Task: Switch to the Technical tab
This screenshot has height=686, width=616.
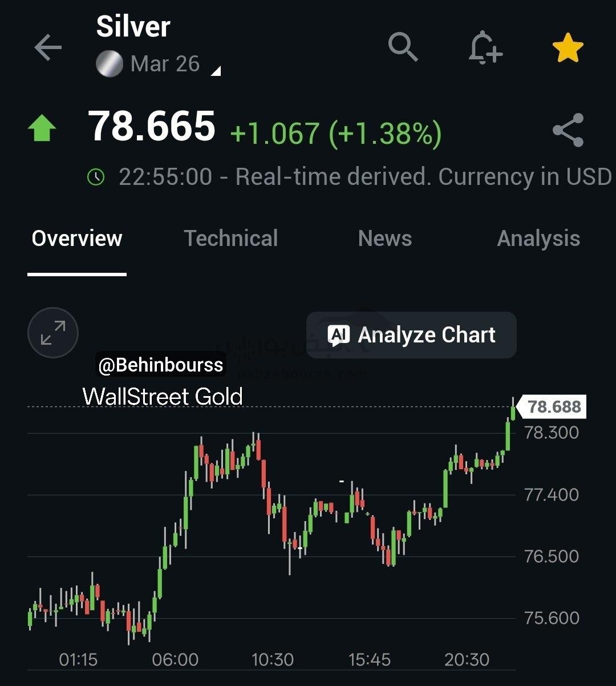Action: pyautogui.click(x=230, y=239)
